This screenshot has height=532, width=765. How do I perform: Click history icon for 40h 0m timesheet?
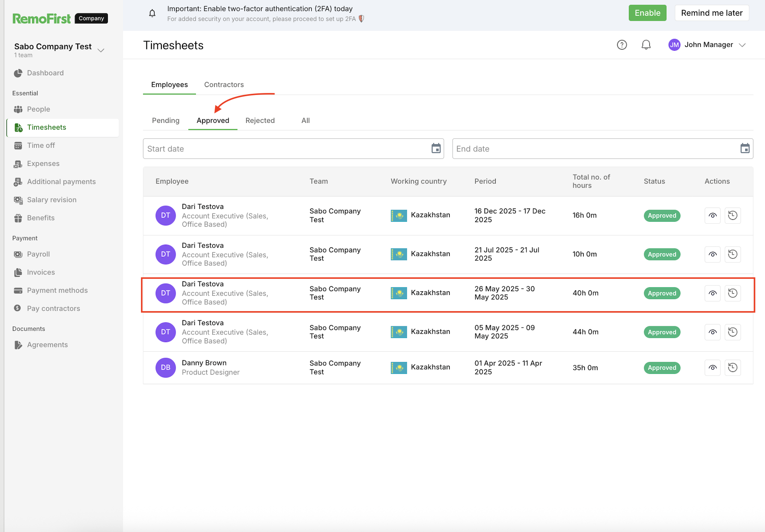(x=732, y=293)
